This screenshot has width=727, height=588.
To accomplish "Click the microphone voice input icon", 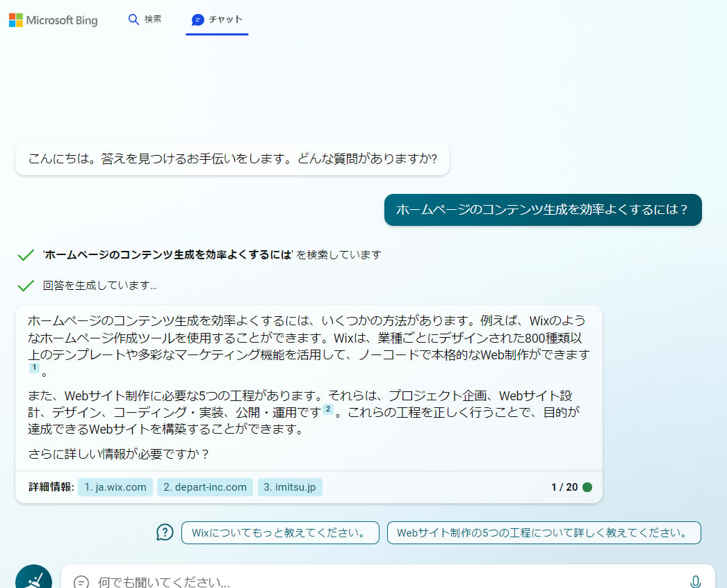I will pyautogui.click(x=695, y=581).
